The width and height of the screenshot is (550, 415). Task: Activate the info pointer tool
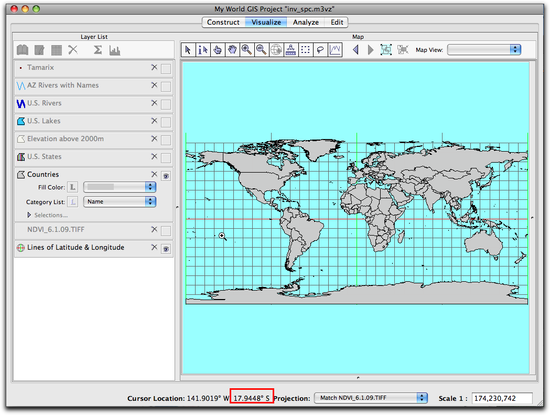[x=203, y=50]
